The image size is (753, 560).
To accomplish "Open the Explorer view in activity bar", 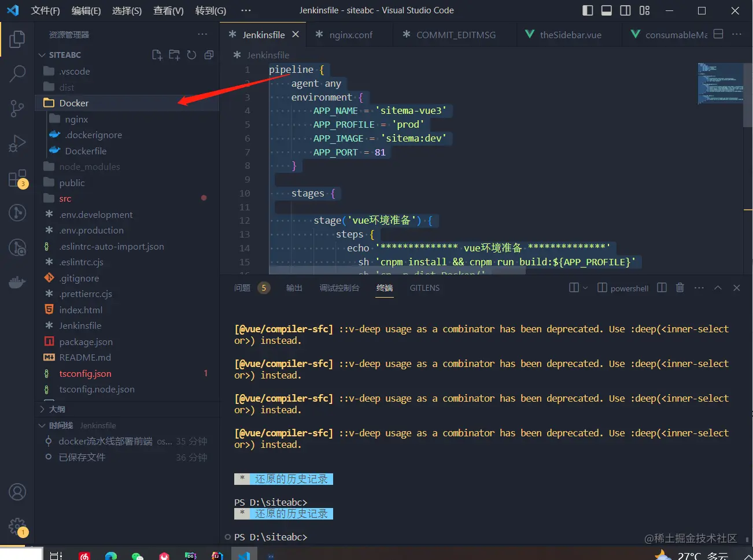I will pos(17,39).
